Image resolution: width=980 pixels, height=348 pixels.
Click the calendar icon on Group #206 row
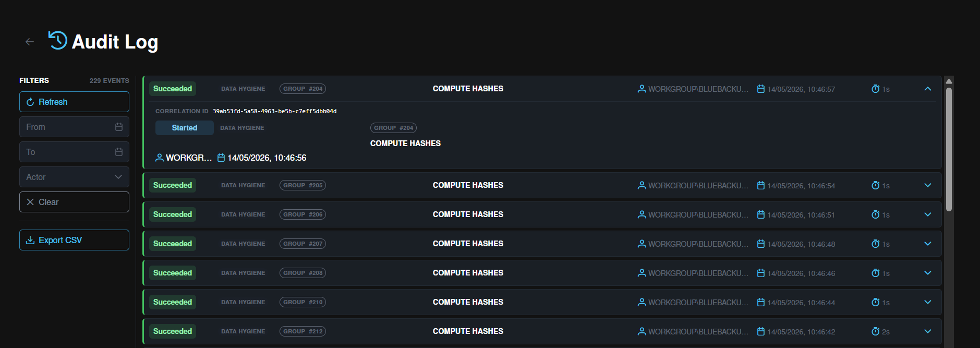[x=761, y=214]
